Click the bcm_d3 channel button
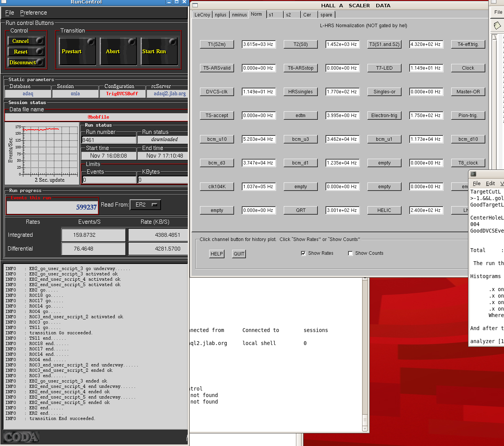This screenshot has height=446, width=504. coord(217,163)
